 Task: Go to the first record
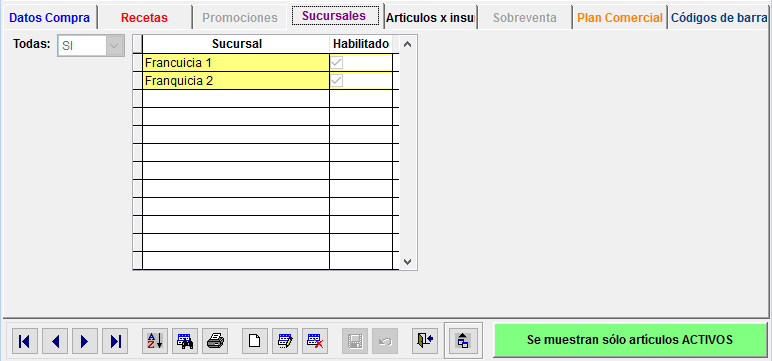pos(25,341)
